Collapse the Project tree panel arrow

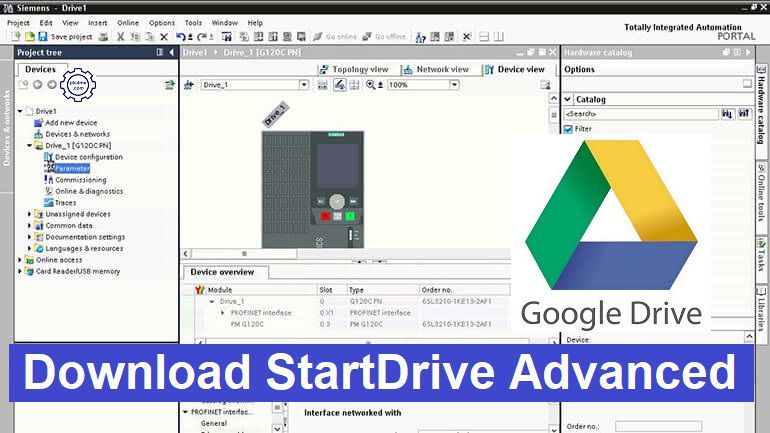click(171, 52)
